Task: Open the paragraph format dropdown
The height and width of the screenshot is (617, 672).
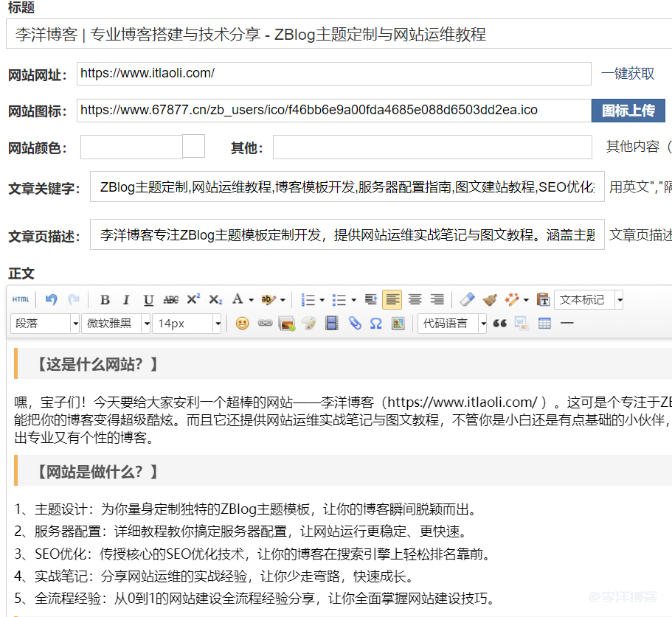Action: tap(44, 323)
